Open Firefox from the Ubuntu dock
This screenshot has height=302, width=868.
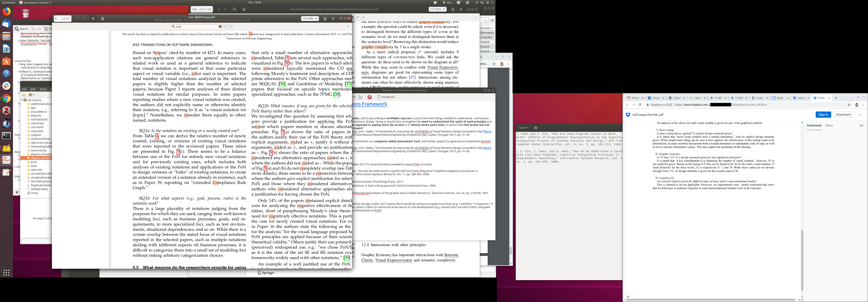tap(6, 12)
